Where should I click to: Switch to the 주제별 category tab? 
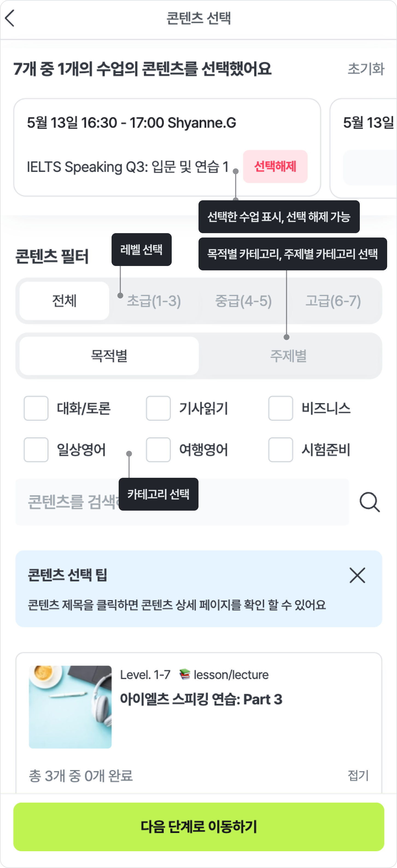coord(288,356)
